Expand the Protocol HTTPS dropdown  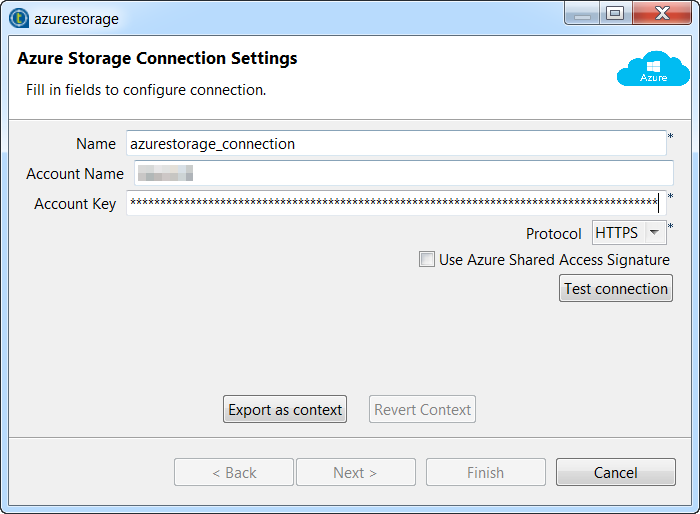(655, 233)
